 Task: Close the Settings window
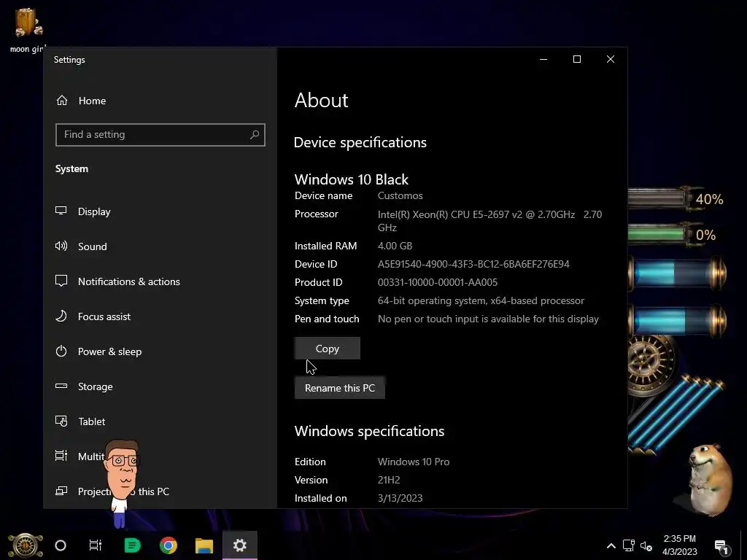[611, 59]
